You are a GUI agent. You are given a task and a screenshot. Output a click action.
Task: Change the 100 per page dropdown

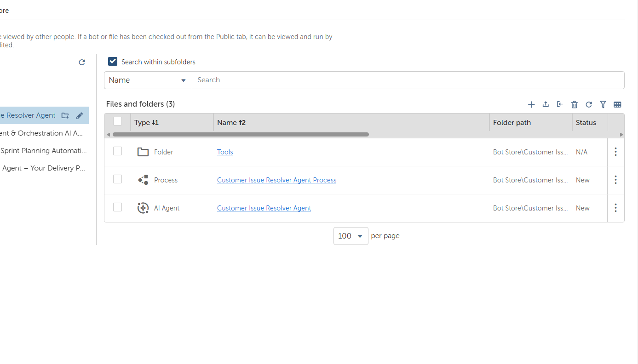click(x=351, y=236)
